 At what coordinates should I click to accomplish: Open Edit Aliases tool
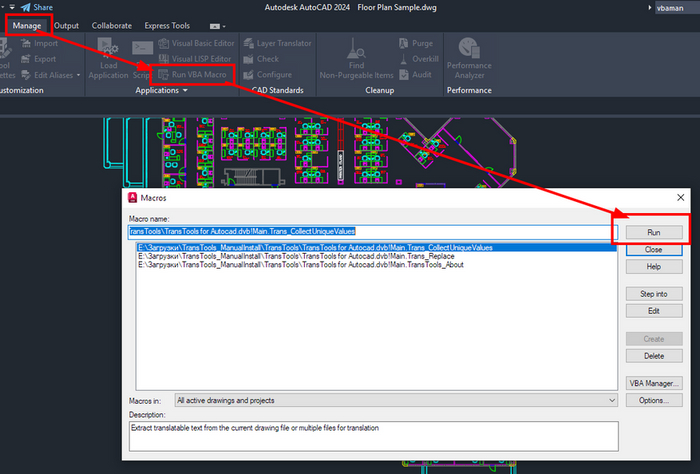click(47, 75)
